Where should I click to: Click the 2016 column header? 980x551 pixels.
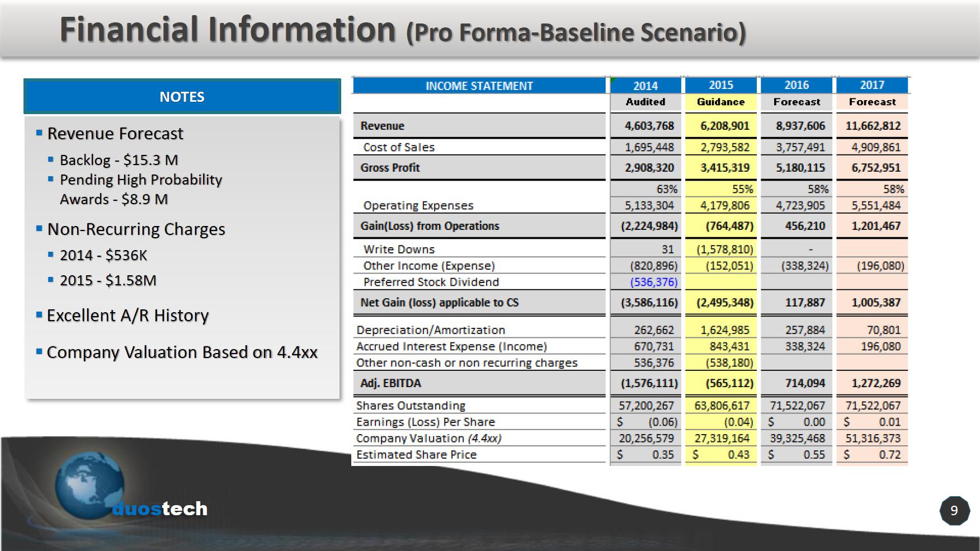tap(796, 85)
